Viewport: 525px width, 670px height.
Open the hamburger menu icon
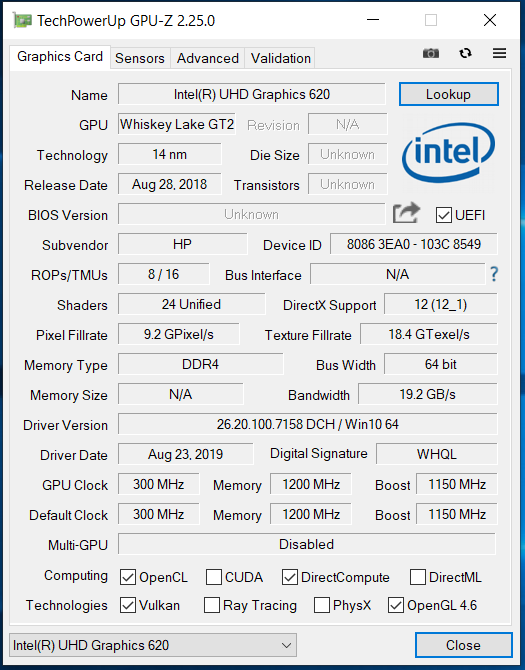[499, 53]
